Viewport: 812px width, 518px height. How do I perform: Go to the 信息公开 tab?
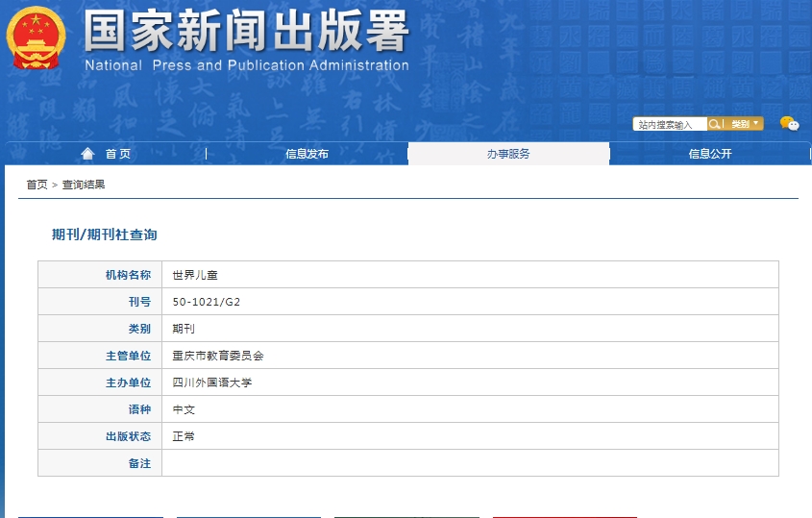tap(710, 154)
